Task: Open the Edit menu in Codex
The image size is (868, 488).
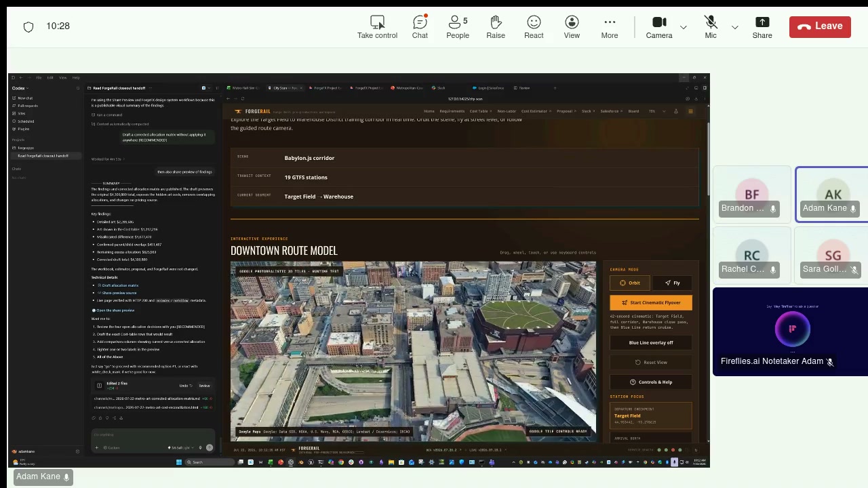Action: pos(50,78)
